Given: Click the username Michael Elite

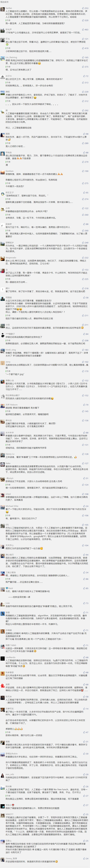Looking at the screenshot, I should coord(12,506).
